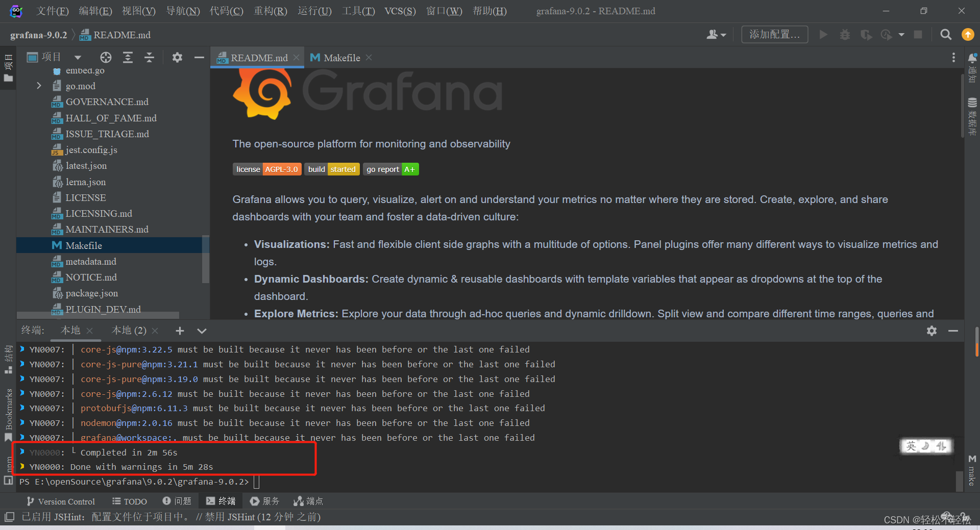Open terminal tabs dropdown chevron
The image size is (980, 530).
(x=202, y=331)
